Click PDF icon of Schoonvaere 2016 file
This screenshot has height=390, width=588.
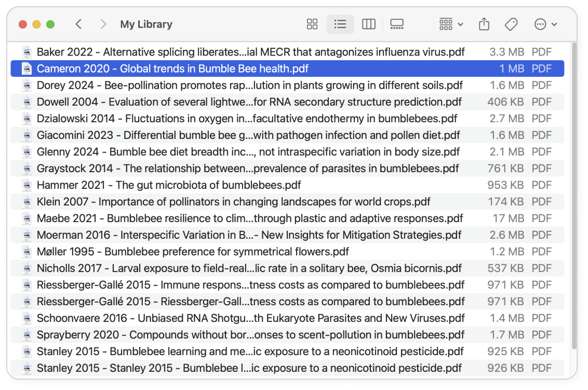click(x=26, y=318)
